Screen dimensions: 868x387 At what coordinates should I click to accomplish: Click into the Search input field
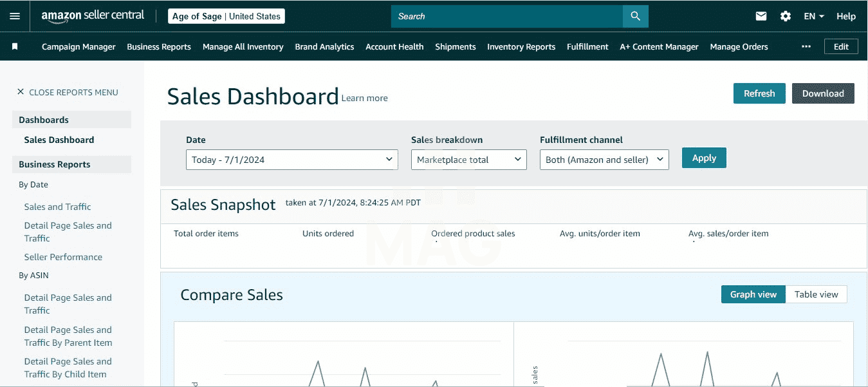tap(507, 16)
